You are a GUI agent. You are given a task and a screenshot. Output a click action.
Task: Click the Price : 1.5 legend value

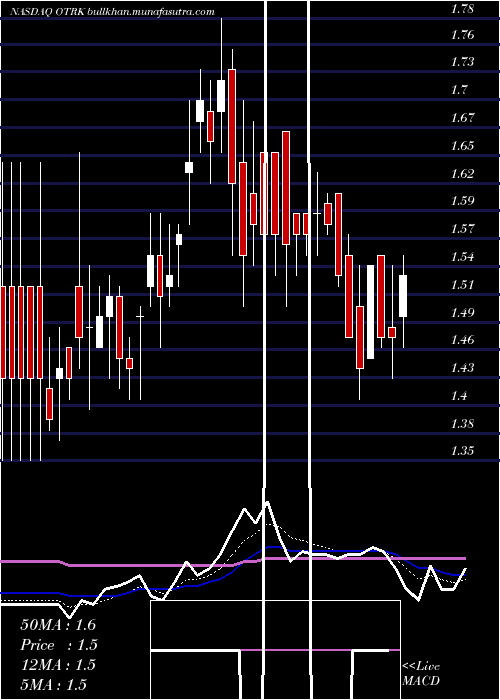click(x=59, y=645)
